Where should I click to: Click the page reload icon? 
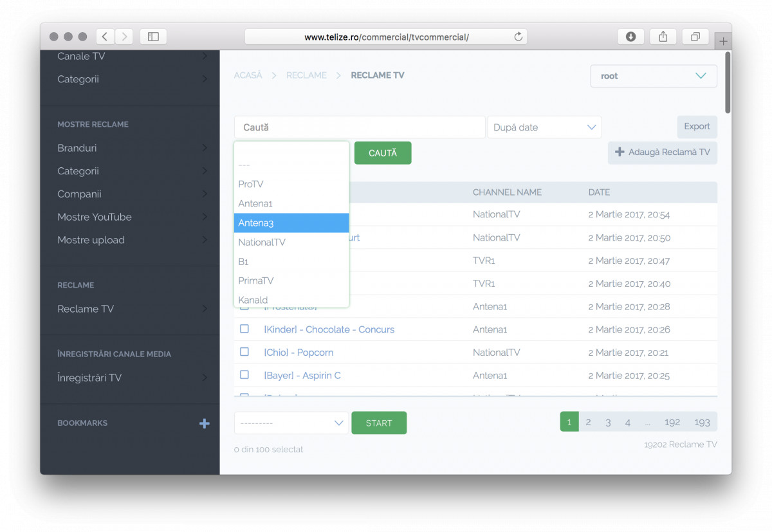coord(518,37)
